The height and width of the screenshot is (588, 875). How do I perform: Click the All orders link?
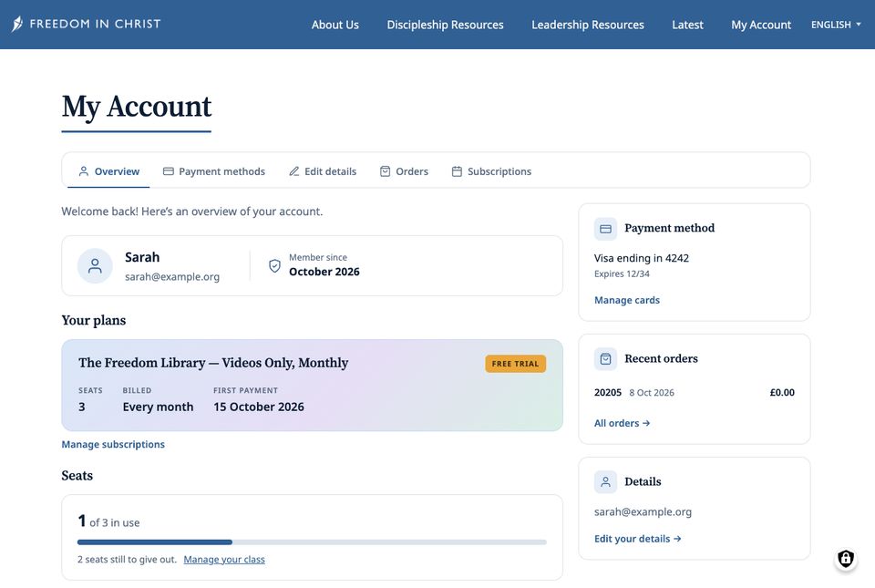coord(622,423)
